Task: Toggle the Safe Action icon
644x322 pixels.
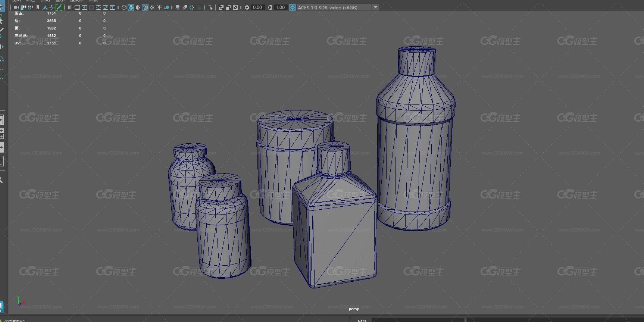Action: coord(106,7)
